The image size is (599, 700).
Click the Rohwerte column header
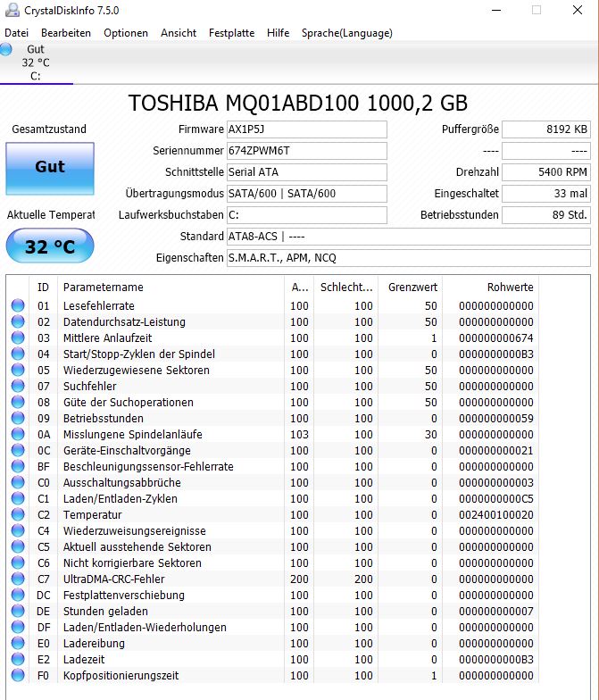pyautogui.click(x=491, y=287)
